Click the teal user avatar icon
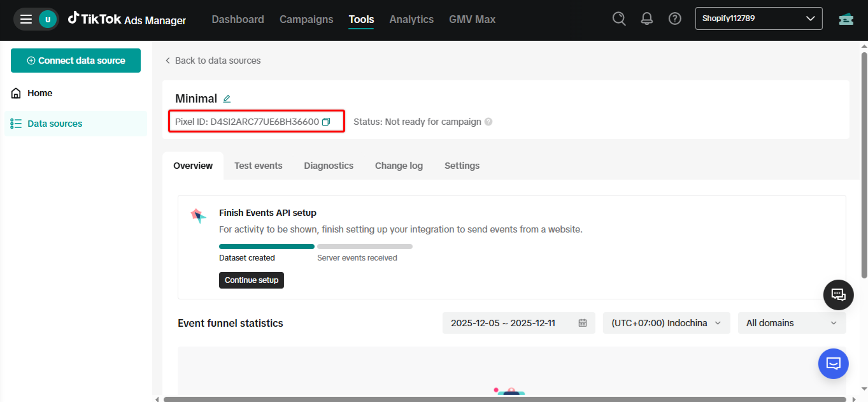868x402 pixels. 48,19
